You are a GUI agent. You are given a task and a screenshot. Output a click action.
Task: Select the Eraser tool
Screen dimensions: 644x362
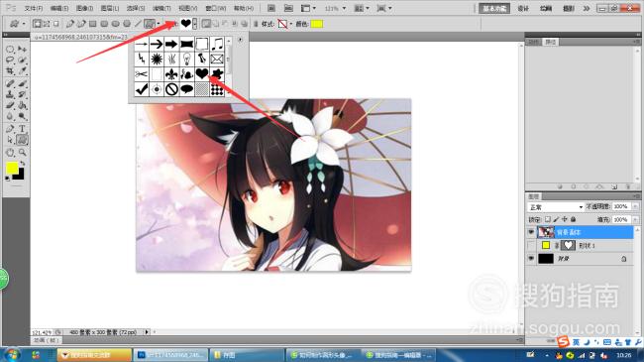point(10,106)
